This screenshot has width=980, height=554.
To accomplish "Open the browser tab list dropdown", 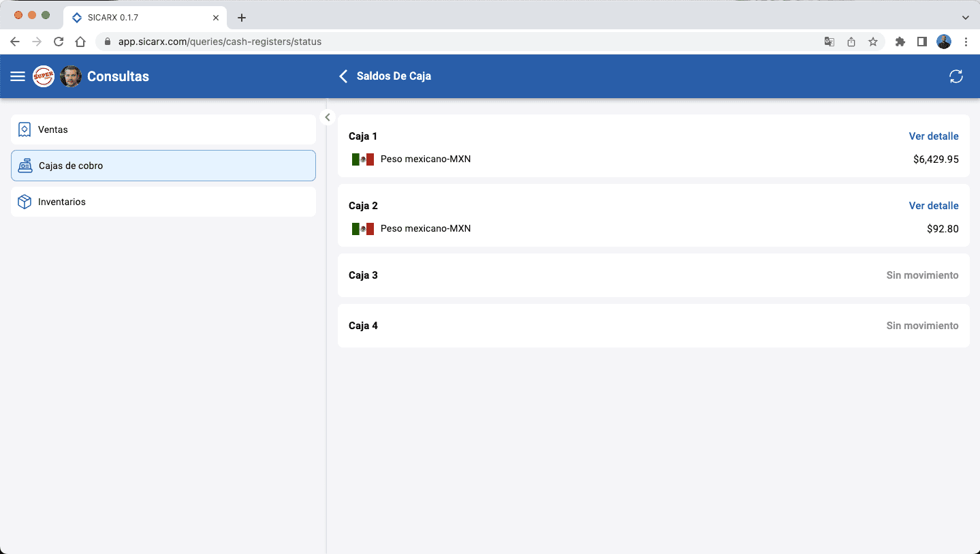I will click(965, 17).
